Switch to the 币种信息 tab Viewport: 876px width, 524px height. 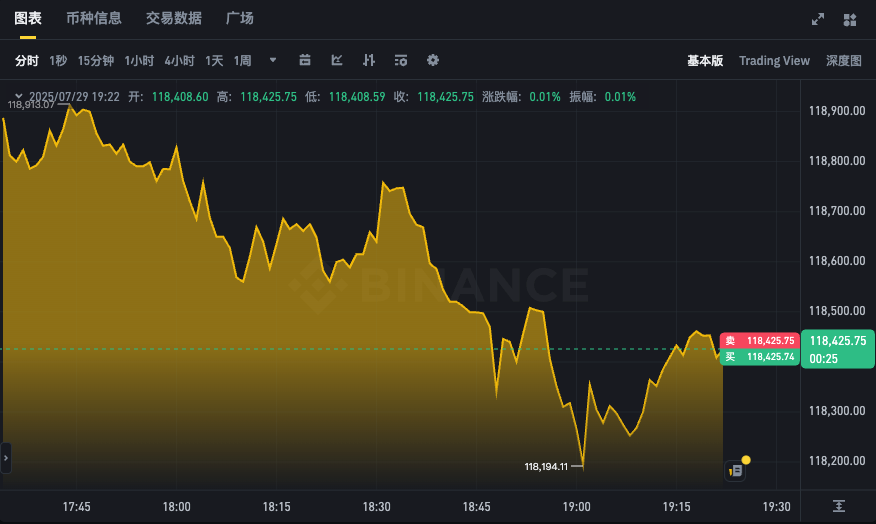[93, 19]
